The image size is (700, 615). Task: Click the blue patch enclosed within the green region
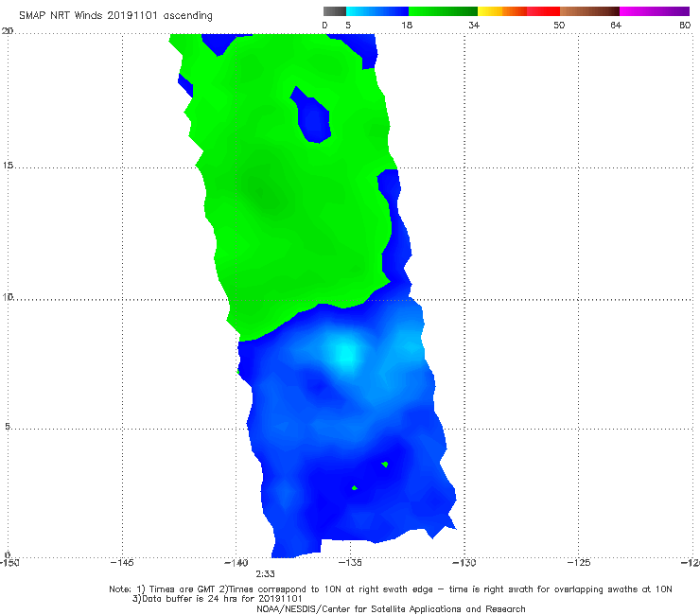point(314,117)
